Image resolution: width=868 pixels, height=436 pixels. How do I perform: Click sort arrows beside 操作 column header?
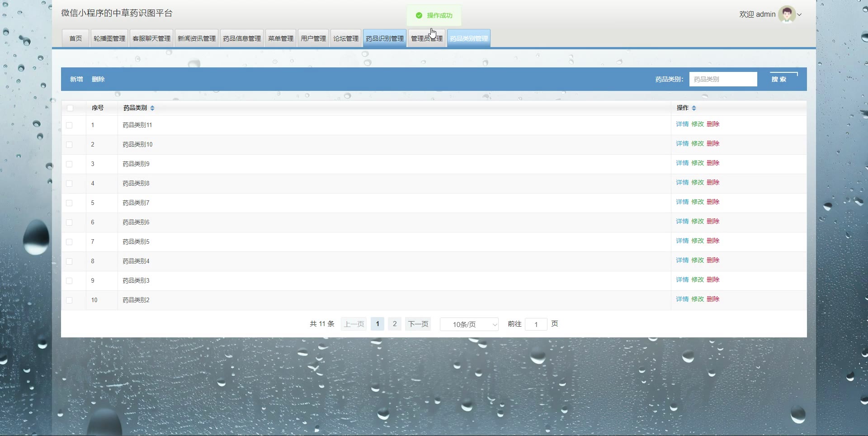click(x=694, y=108)
